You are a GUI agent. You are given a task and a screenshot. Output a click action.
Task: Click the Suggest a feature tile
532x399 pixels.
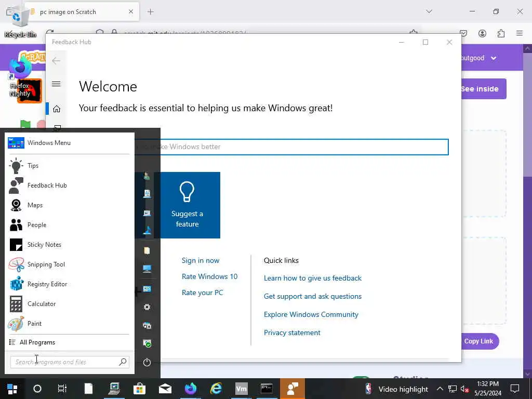[x=187, y=205]
